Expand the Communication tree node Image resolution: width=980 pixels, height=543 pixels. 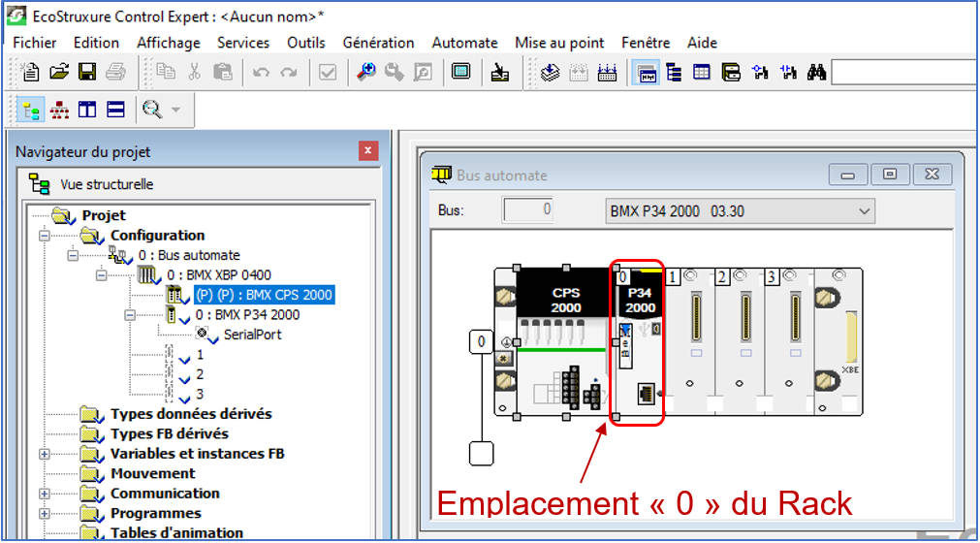(x=45, y=494)
